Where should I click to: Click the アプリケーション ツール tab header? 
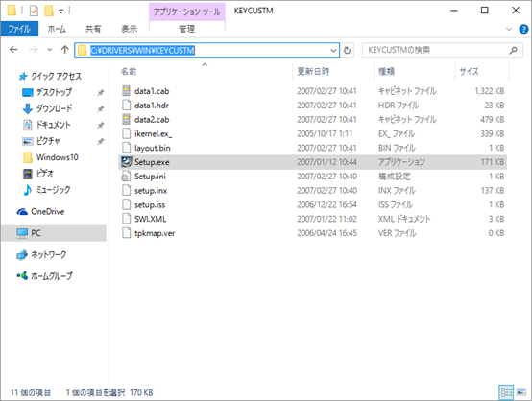(187, 12)
